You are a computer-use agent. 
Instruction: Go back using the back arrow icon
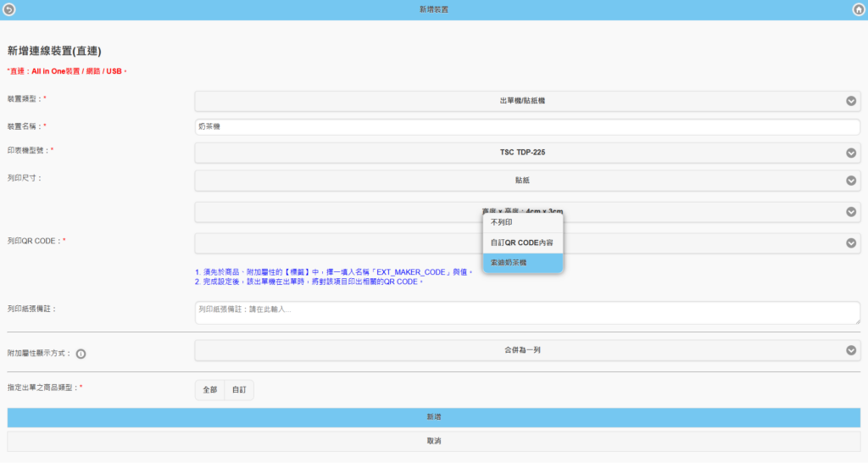(x=8, y=9)
